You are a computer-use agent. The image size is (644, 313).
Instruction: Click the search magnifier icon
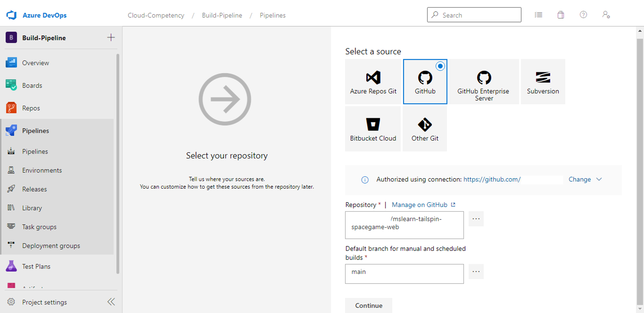tap(435, 15)
